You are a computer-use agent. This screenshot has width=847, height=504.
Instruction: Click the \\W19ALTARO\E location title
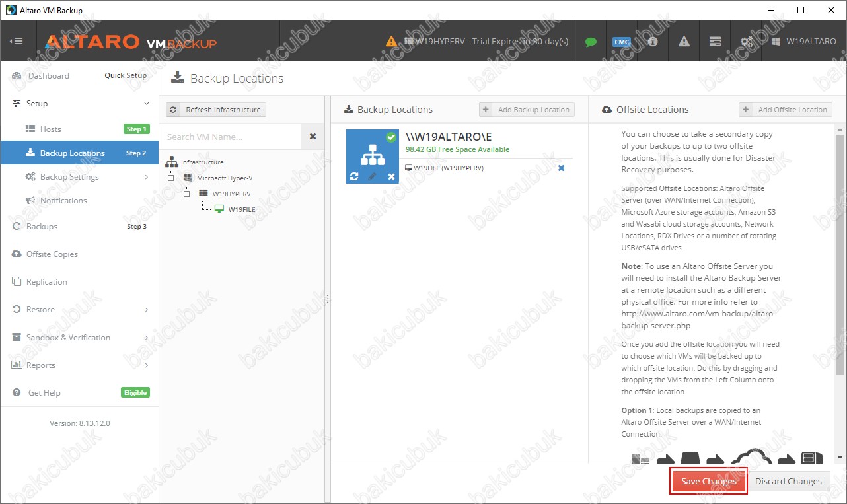tap(448, 137)
